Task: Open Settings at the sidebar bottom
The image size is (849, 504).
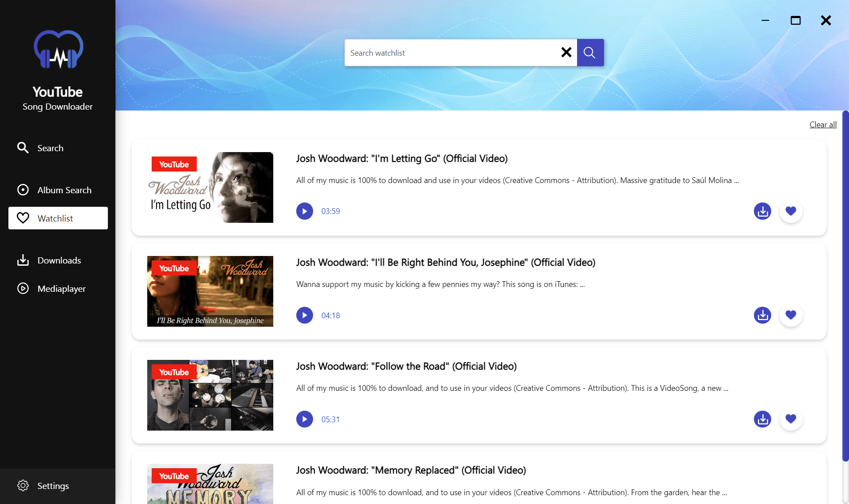Action: tap(57, 486)
